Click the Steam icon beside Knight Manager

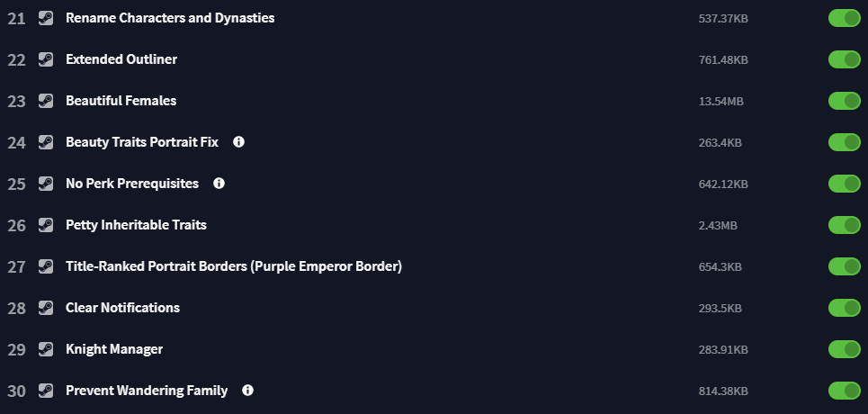coord(46,349)
